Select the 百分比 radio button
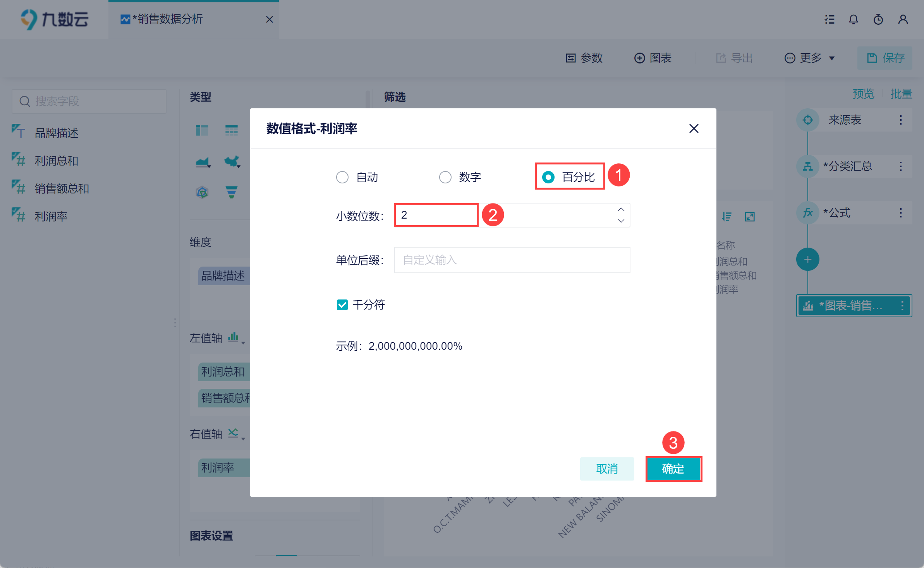This screenshot has height=568, width=924. click(548, 177)
